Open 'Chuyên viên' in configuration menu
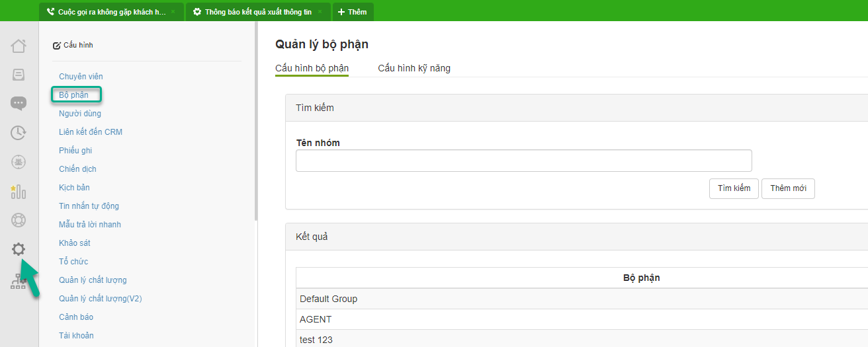This screenshot has height=347, width=868. coord(81,77)
